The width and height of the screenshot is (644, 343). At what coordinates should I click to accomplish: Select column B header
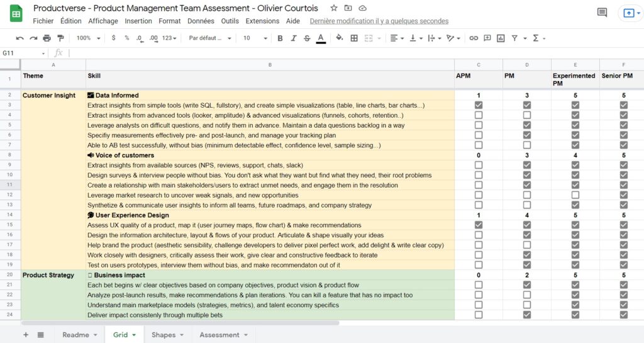(x=270, y=65)
